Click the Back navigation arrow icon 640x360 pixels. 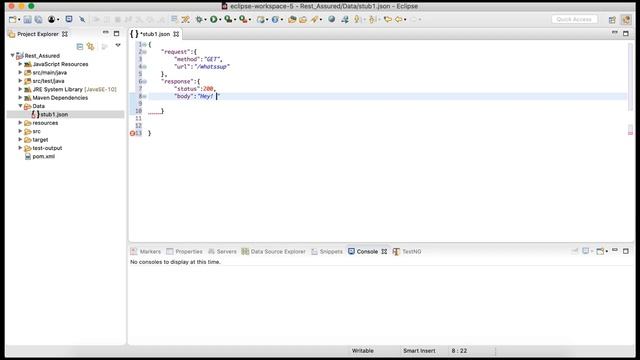pos(398,19)
